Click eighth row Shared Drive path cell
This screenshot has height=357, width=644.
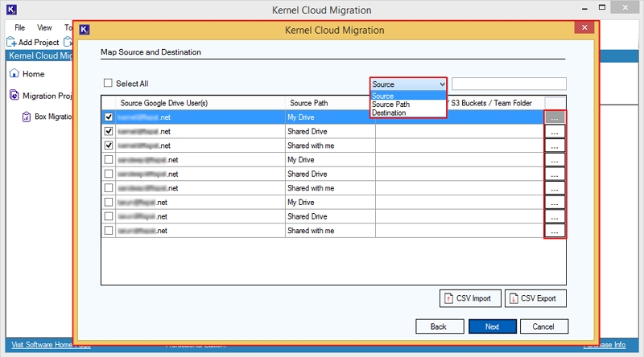coord(330,216)
